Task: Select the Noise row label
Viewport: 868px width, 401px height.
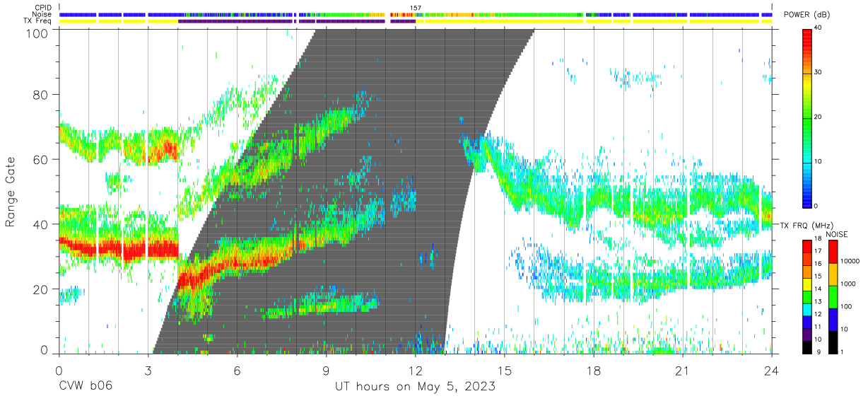Action: click(42, 14)
